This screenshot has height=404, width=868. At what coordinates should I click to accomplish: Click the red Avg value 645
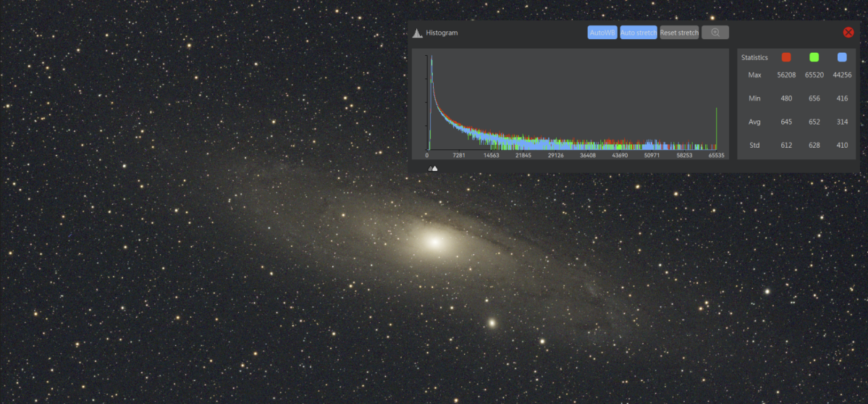tap(786, 122)
